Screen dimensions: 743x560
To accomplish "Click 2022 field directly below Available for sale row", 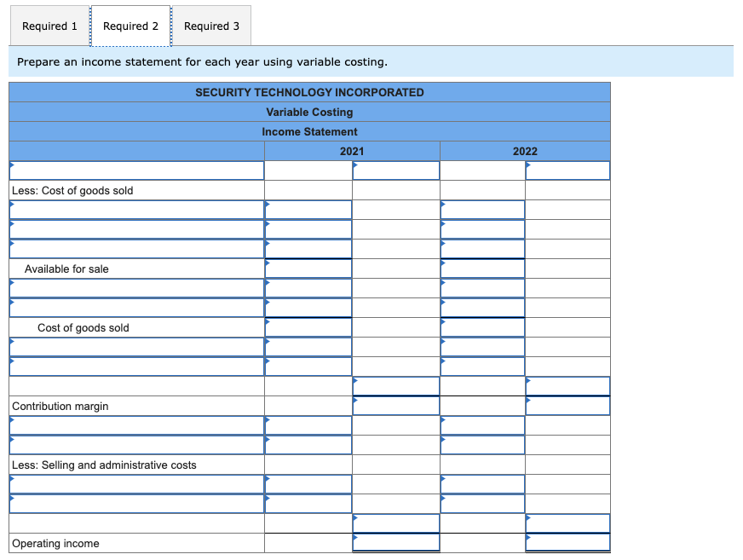I will [x=482, y=288].
